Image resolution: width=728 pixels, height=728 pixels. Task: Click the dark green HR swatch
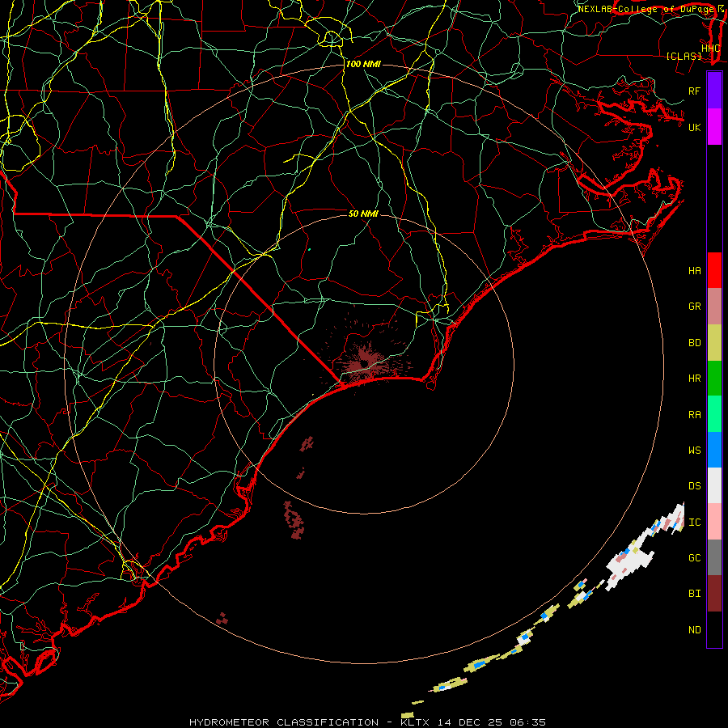click(x=714, y=379)
